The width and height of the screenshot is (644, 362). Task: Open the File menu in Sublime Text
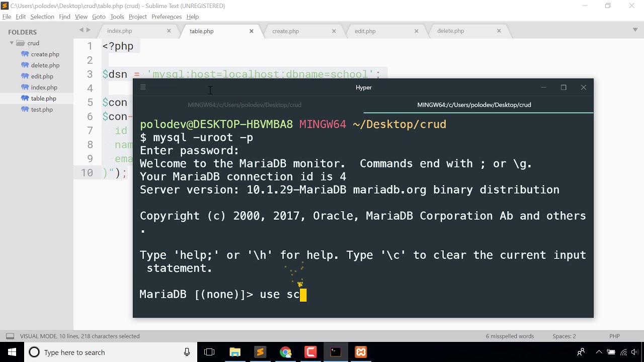pyautogui.click(x=7, y=17)
